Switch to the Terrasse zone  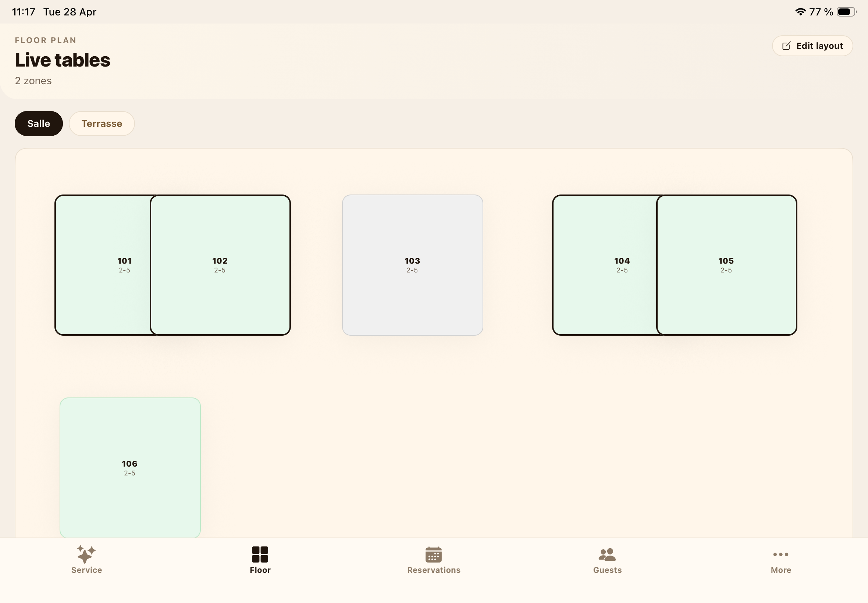tap(102, 124)
